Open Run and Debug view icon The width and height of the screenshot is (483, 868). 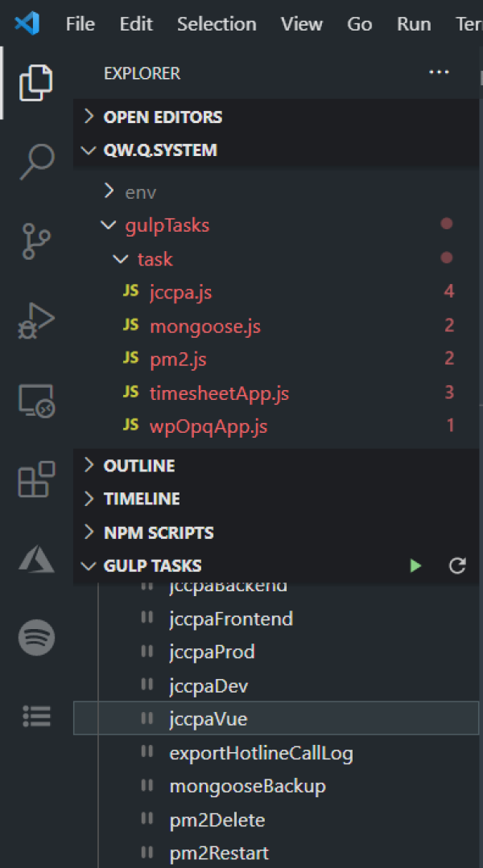coord(36,320)
